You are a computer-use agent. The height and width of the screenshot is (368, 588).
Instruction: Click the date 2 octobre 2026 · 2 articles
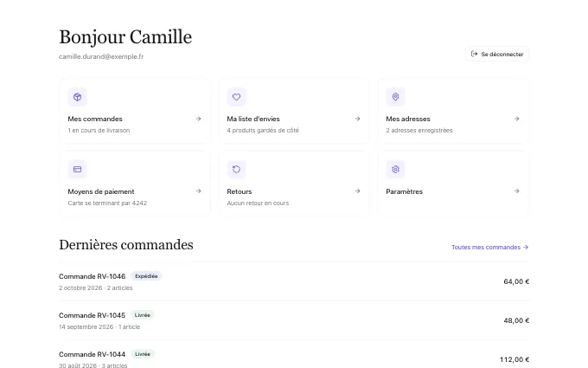[x=96, y=288]
